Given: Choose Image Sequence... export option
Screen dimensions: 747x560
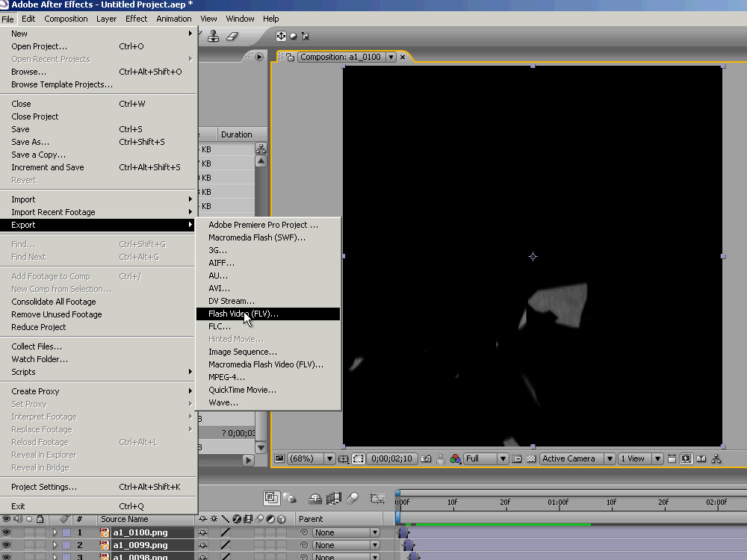Looking at the screenshot, I should 267,352.
